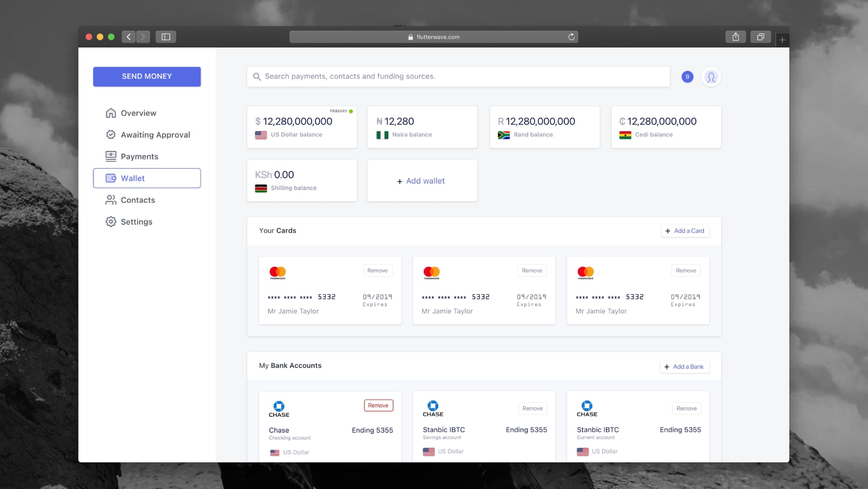
Task: Click the second card's Mastercard logo
Action: point(432,273)
